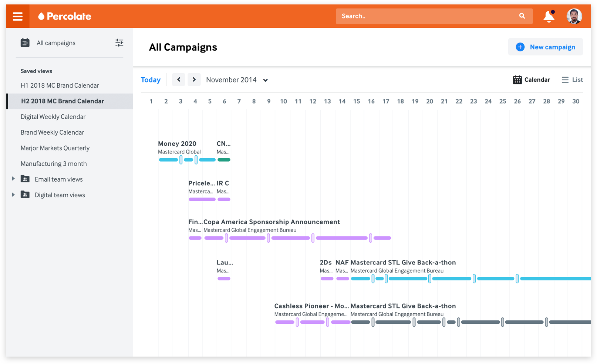Select All campaigns in sidebar

[56, 43]
